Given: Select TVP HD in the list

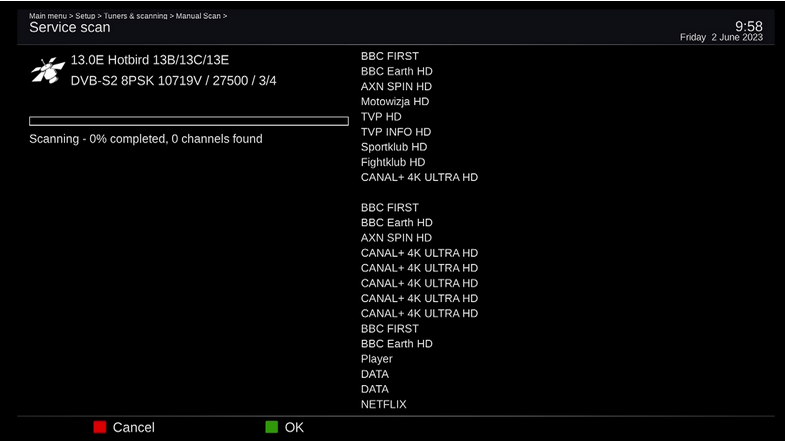Looking at the screenshot, I should (x=381, y=117).
